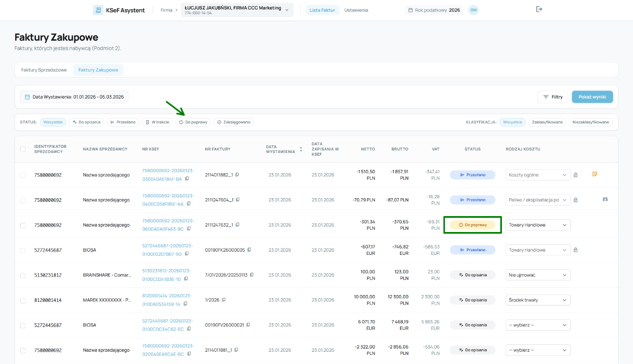Filter status by Zaksięgowano

pos(234,122)
